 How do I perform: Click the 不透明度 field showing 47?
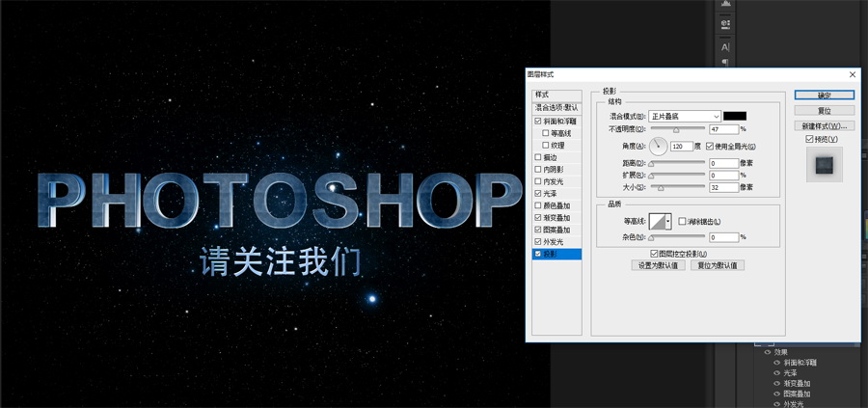tap(723, 129)
